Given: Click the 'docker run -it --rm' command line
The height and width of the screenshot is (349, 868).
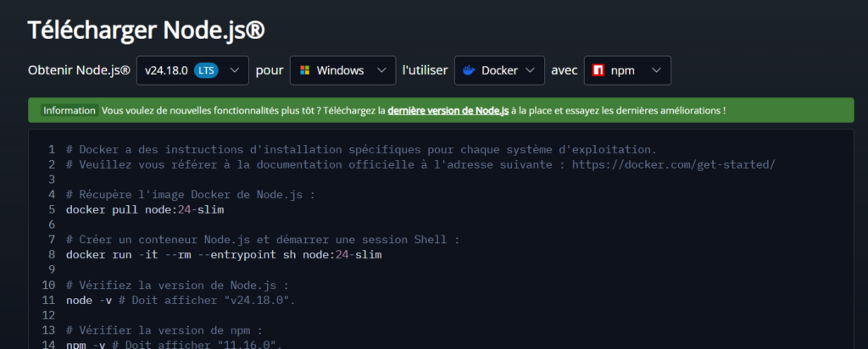Looking at the screenshot, I should tap(224, 255).
